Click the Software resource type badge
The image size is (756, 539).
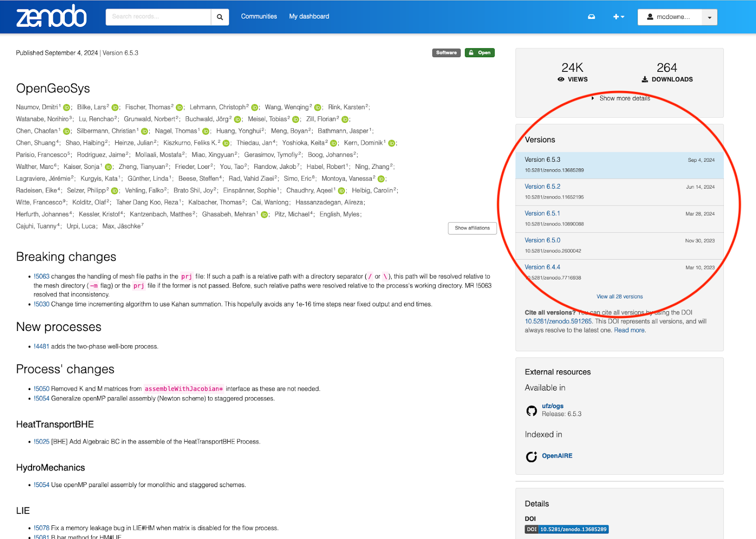click(447, 52)
